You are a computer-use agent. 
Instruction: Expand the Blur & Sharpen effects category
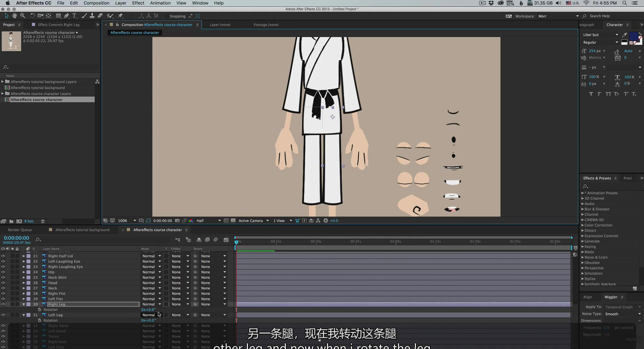583,209
